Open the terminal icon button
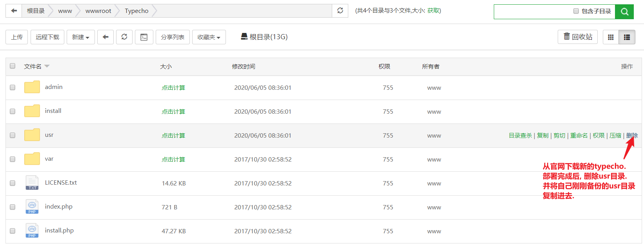644x247 pixels. click(144, 37)
